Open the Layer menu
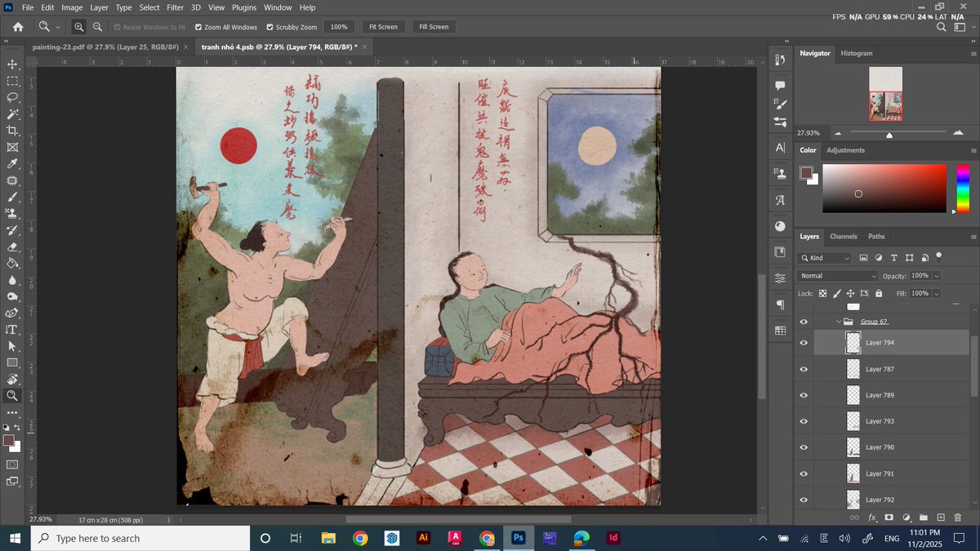The height and width of the screenshot is (551, 980). point(99,7)
